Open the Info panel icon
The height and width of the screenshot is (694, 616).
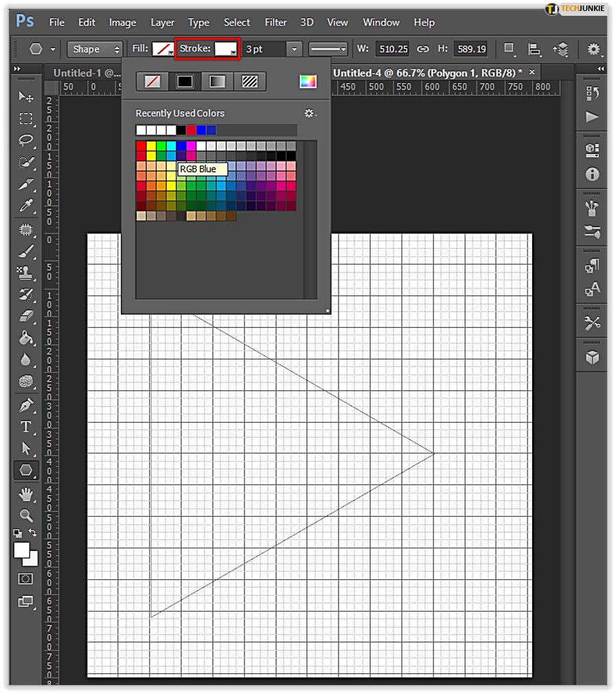pyautogui.click(x=592, y=175)
